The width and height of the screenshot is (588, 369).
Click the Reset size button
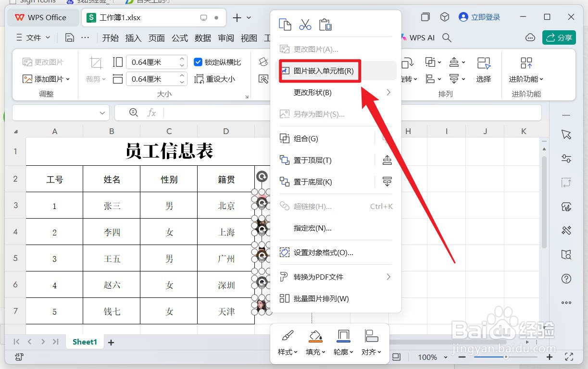tap(215, 79)
